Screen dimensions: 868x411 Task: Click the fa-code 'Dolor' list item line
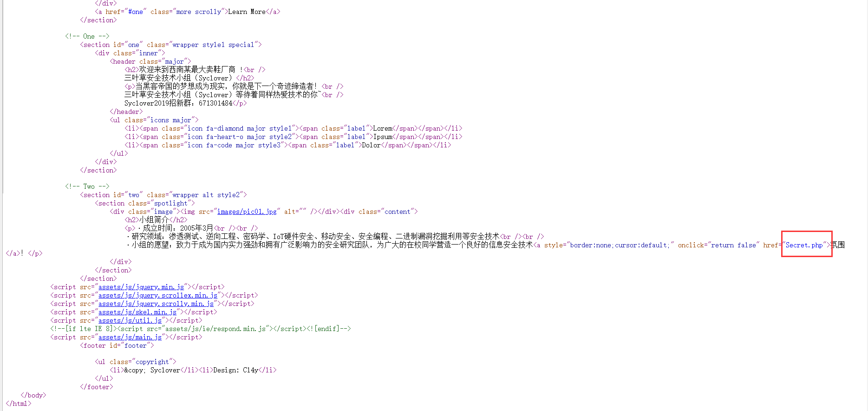point(288,145)
